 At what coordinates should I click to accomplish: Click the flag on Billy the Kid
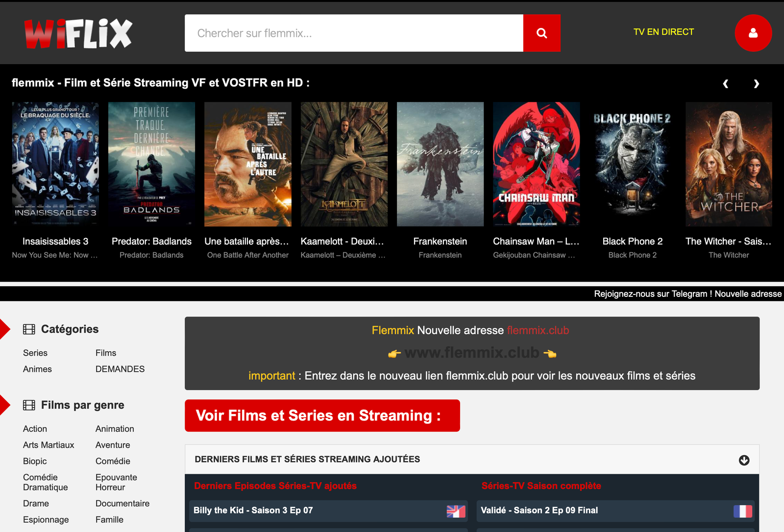pyautogui.click(x=456, y=511)
